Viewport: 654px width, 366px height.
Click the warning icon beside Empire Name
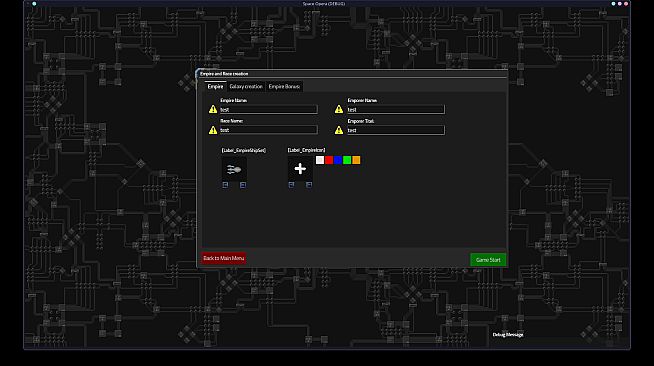coord(213,109)
